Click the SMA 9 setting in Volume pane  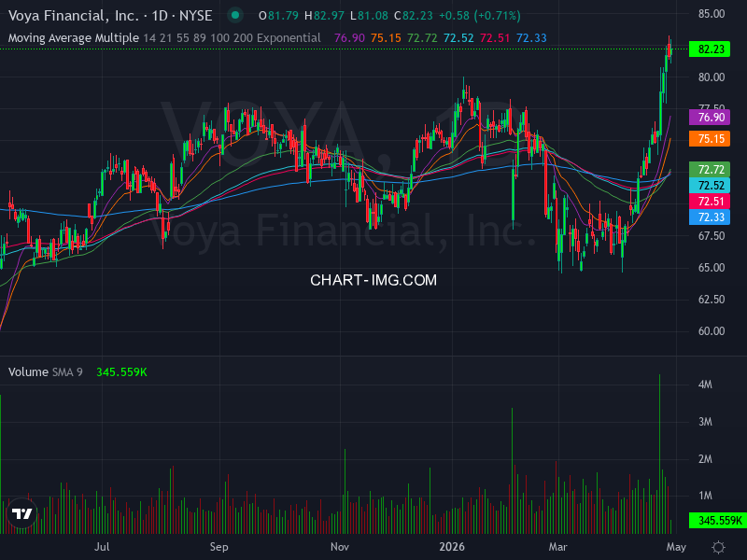click(x=66, y=371)
